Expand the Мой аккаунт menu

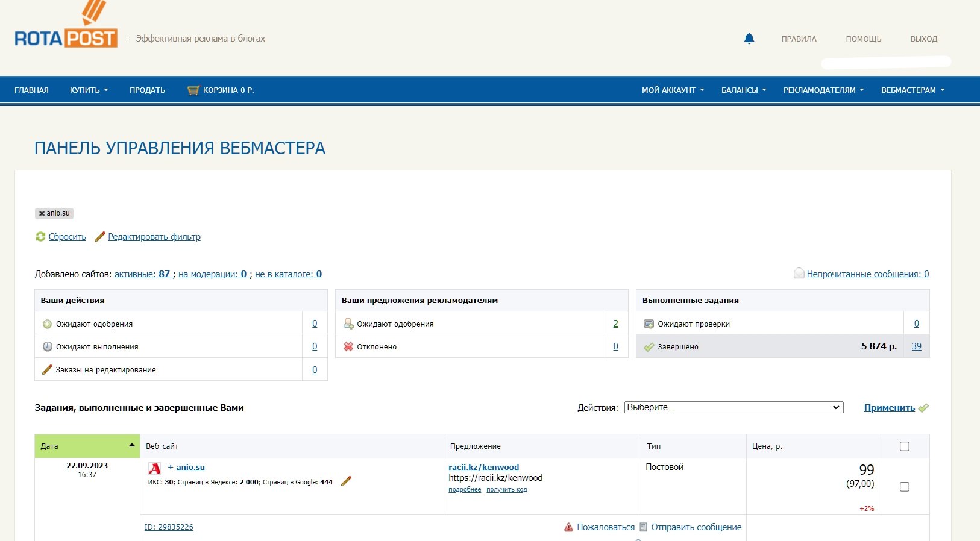tap(672, 90)
